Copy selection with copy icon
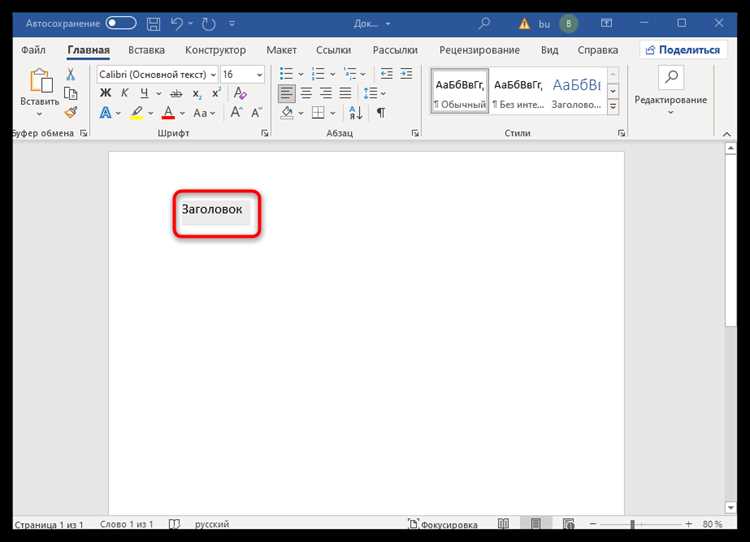Image resolution: width=750 pixels, height=542 pixels. [x=71, y=93]
